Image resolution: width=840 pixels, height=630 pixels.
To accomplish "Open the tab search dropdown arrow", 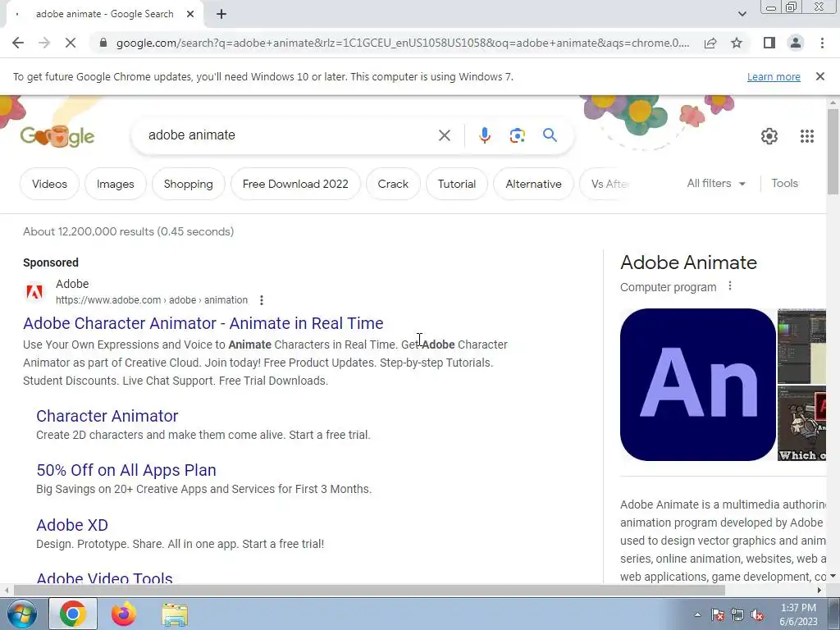I will point(742,15).
